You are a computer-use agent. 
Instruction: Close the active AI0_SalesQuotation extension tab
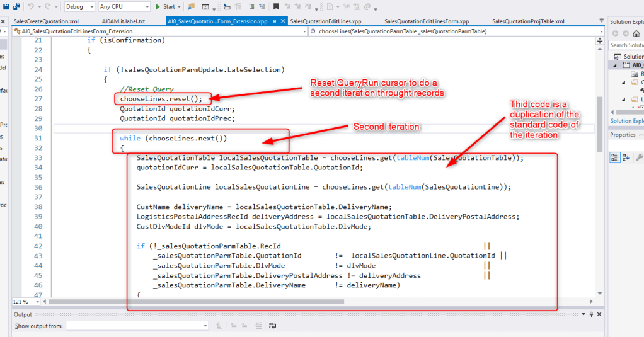pos(283,21)
